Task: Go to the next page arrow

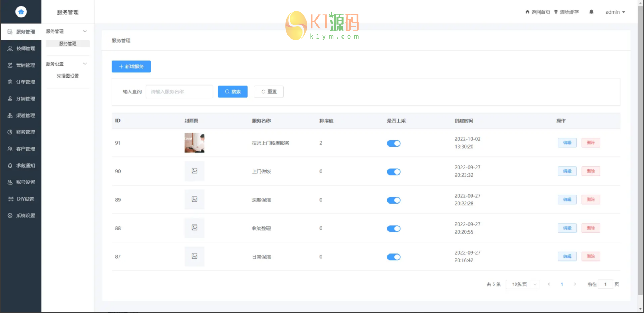Action: (x=575, y=284)
